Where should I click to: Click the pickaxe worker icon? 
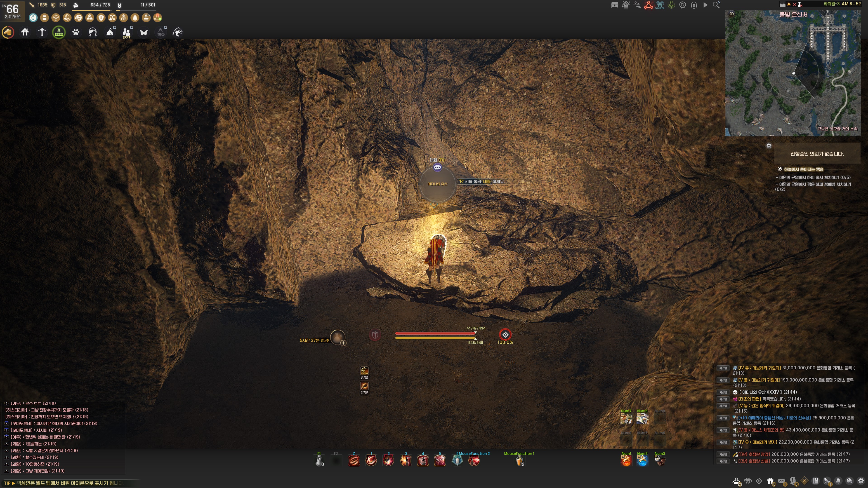[x=42, y=32]
